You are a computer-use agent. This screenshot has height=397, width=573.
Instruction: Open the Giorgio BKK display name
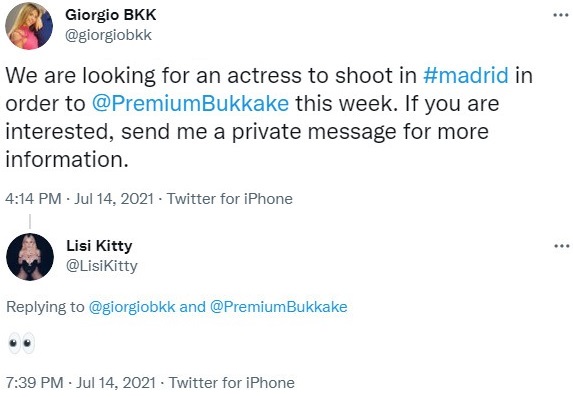pos(111,15)
